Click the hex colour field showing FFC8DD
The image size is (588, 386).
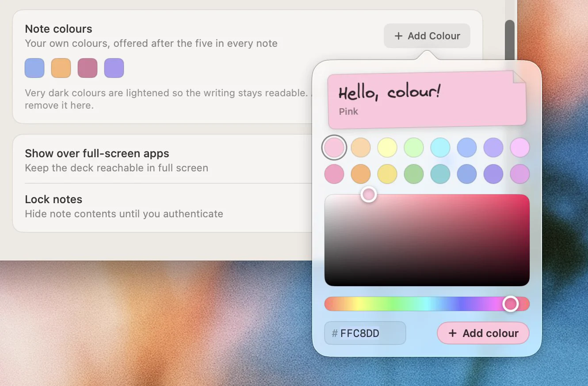click(x=365, y=333)
